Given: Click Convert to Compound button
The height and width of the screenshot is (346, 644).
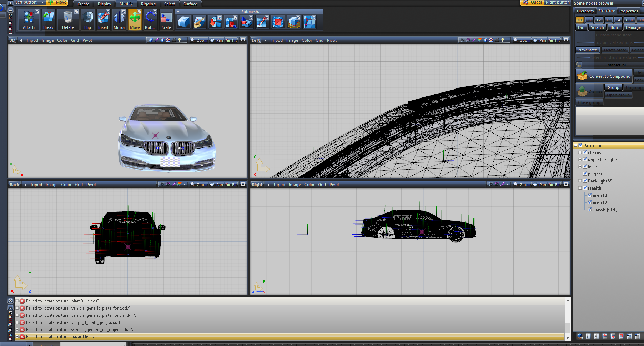Looking at the screenshot, I should click(604, 76).
